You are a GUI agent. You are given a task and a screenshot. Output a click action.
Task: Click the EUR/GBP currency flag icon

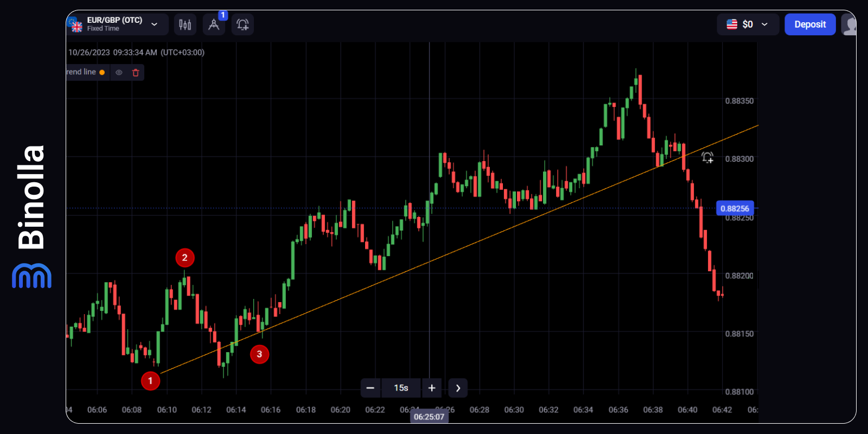click(x=75, y=24)
